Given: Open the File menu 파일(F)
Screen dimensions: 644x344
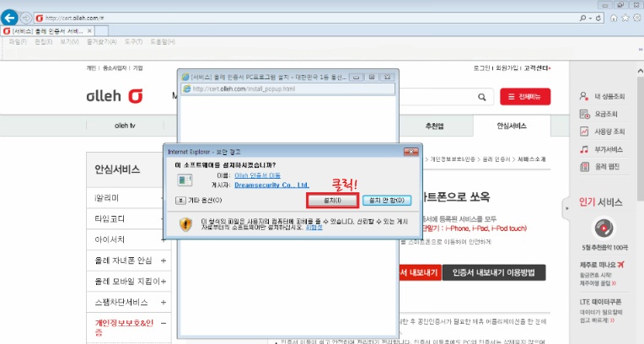Looking at the screenshot, I should point(18,42).
